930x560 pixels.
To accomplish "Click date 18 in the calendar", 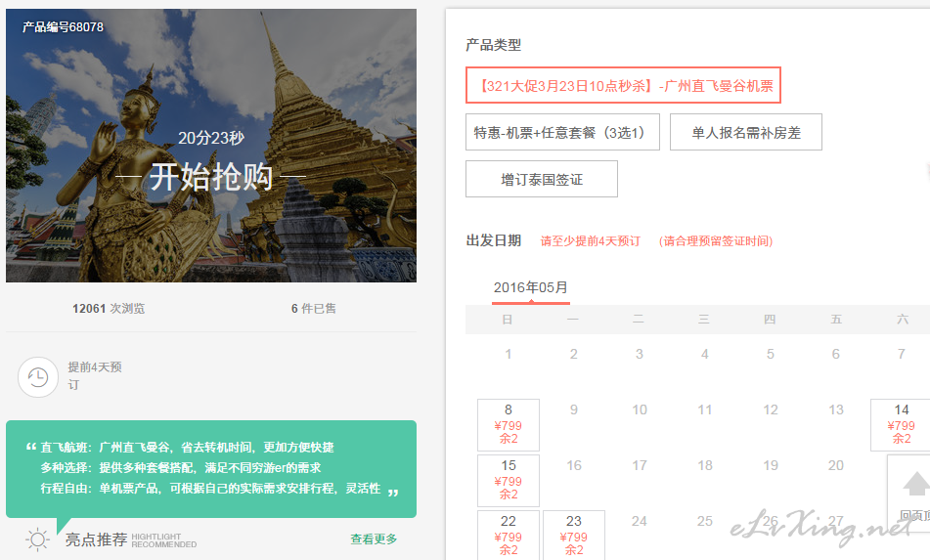I will [x=705, y=465].
